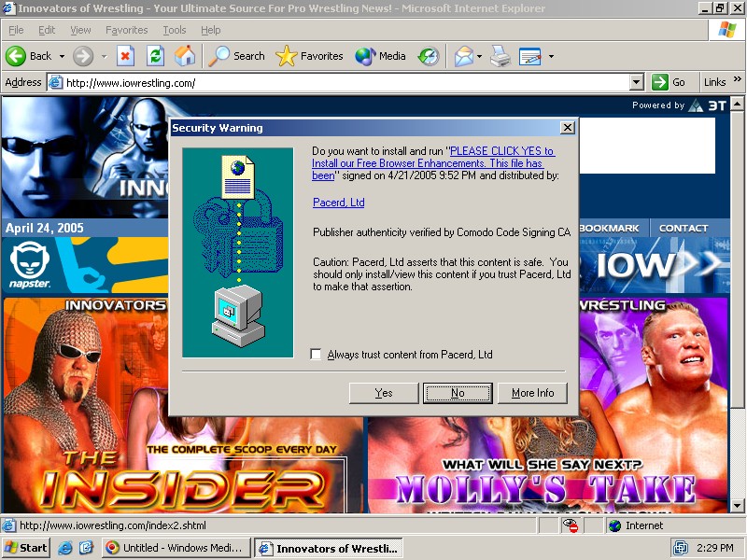The height and width of the screenshot is (560, 747).
Task: Close the Security Warning dialog with X
Action: pyautogui.click(x=568, y=128)
